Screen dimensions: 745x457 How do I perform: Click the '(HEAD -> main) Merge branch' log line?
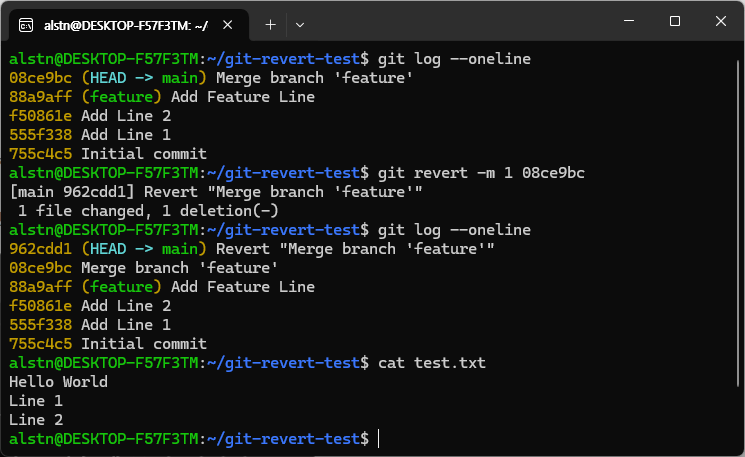click(211, 78)
